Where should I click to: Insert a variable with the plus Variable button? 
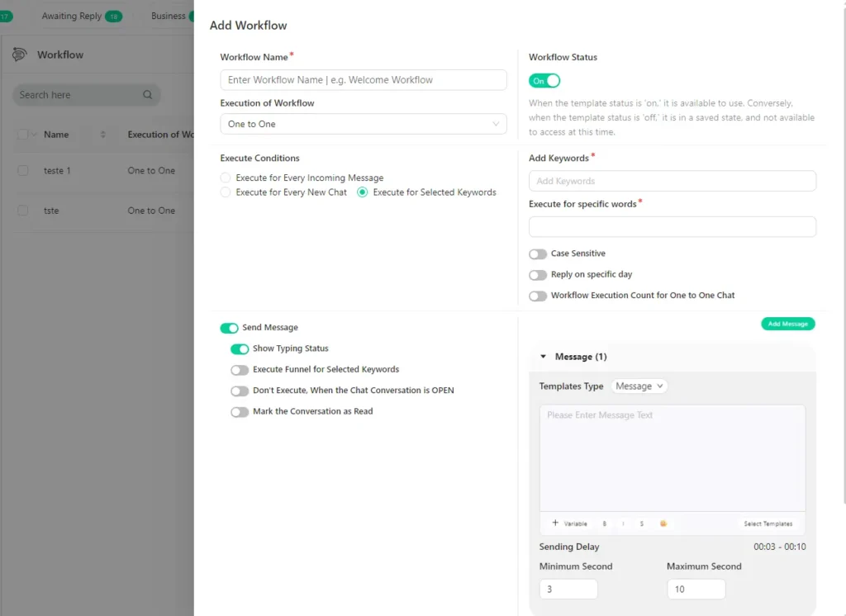point(569,524)
